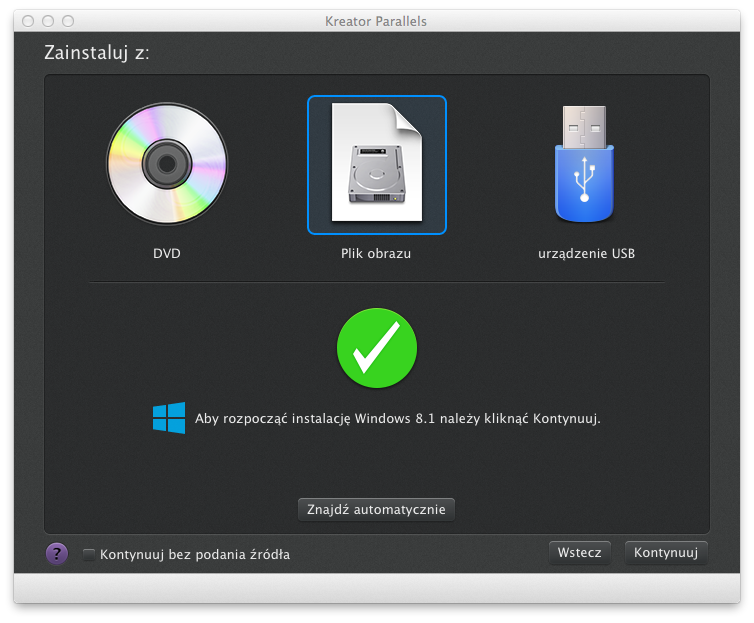
Task: Go back with the Wstecz button
Action: point(579,552)
